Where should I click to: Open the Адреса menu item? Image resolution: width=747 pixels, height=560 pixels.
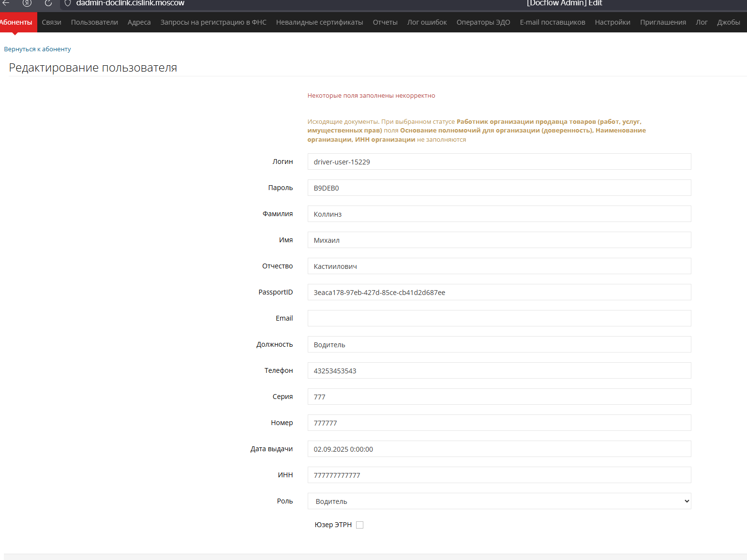139,22
